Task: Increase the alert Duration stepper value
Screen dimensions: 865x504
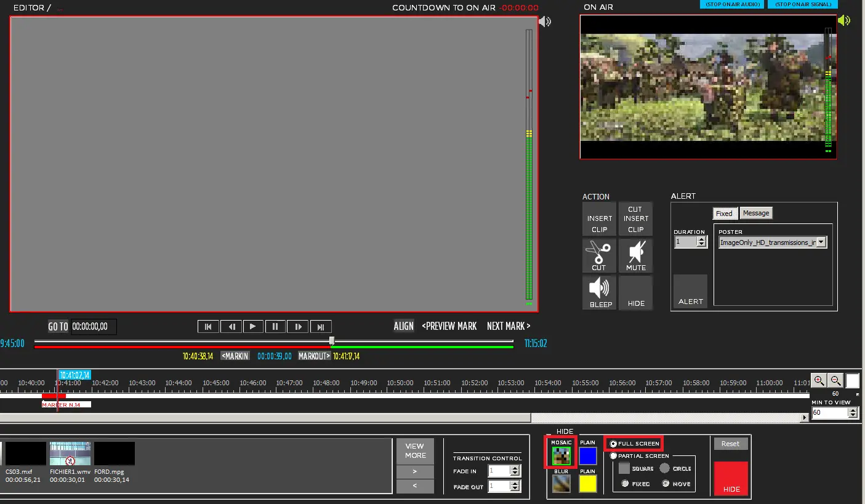Action: click(701, 239)
